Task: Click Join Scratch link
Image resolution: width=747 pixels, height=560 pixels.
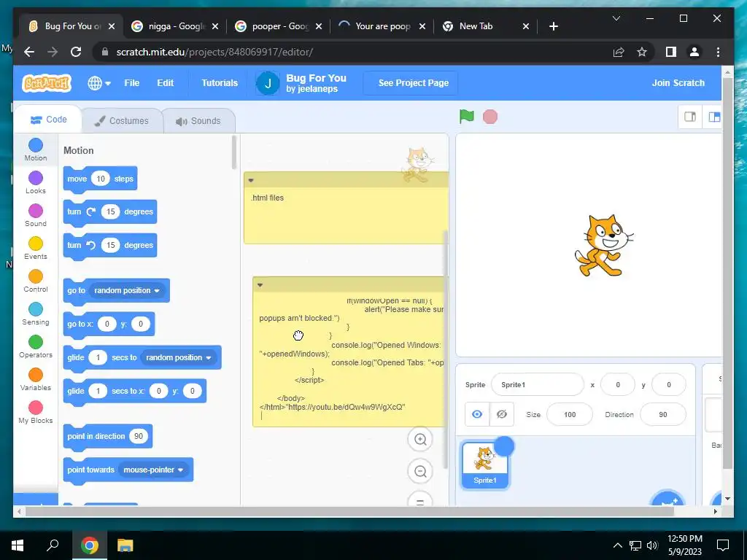Action: 678,83
